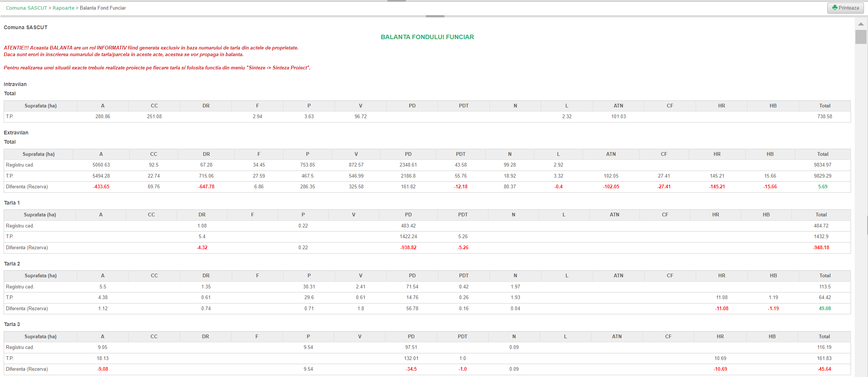868x377 pixels.
Task: Click the BALANTA FONDULUI FUNCIAR title
Action: pyautogui.click(x=427, y=37)
